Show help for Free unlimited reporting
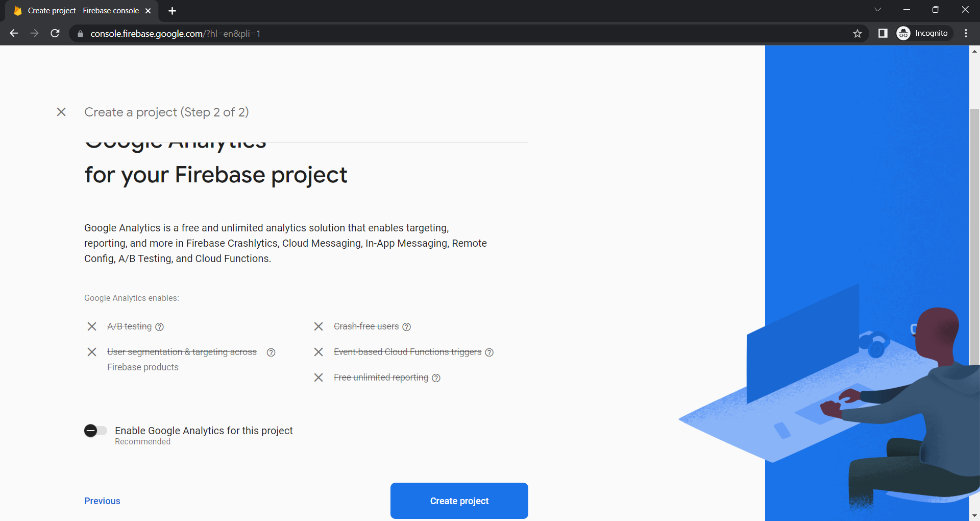The width and height of the screenshot is (980, 521). click(x=436, y=378)
